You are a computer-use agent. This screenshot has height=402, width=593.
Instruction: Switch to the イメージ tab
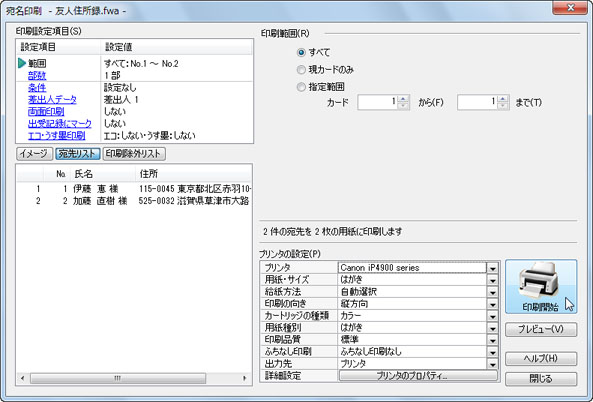point(34,154)
